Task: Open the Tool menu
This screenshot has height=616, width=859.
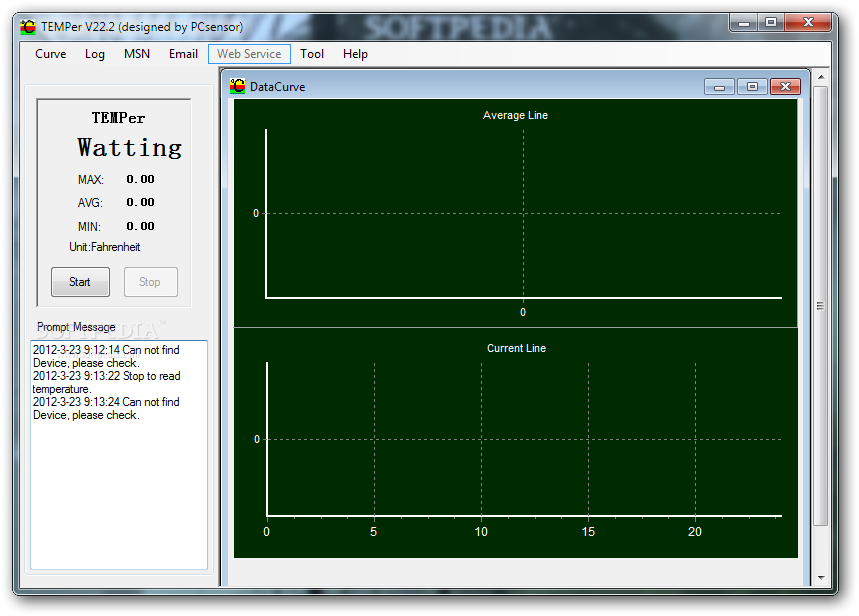Action: pyautogui.click(x=312, y=54)
